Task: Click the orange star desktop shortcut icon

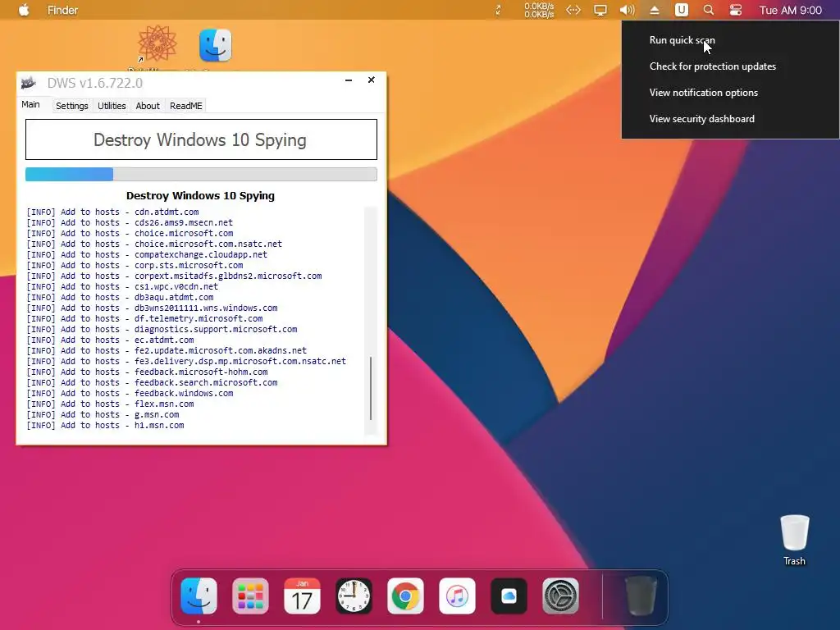Action: [157, 43]
